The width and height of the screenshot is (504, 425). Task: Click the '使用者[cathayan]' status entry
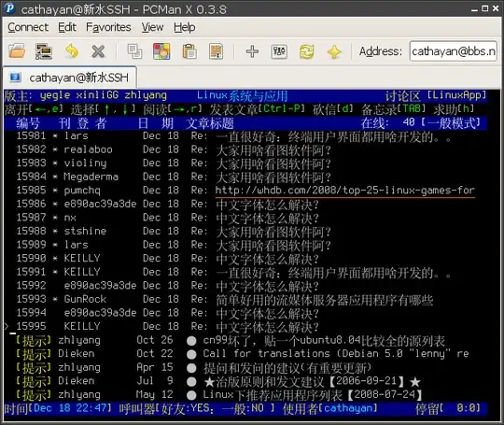pos(330,408)
